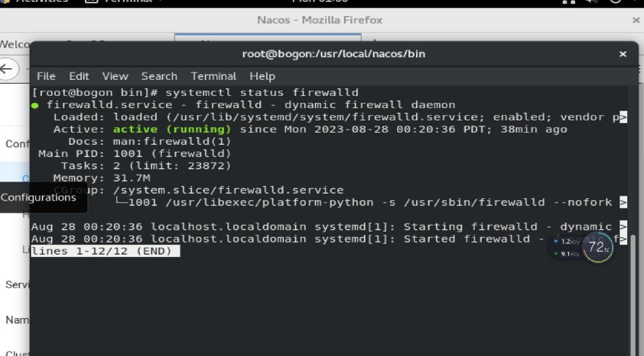
Task: Open the View menu in terminal
Action: click(x=115, y=77)
